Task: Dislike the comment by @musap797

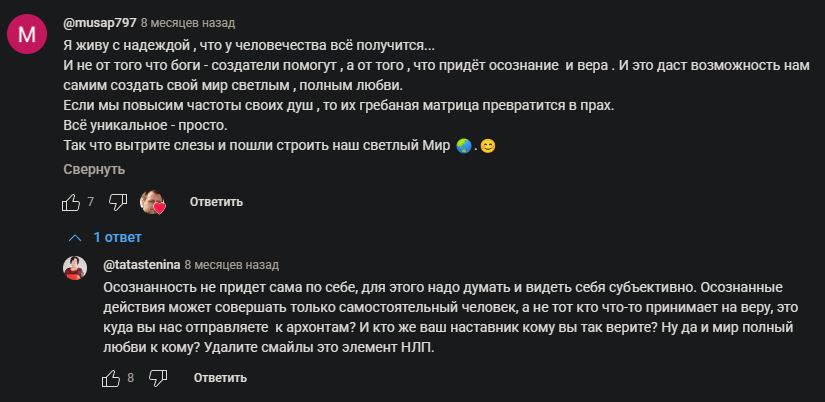Action: [x=118, y=202]
